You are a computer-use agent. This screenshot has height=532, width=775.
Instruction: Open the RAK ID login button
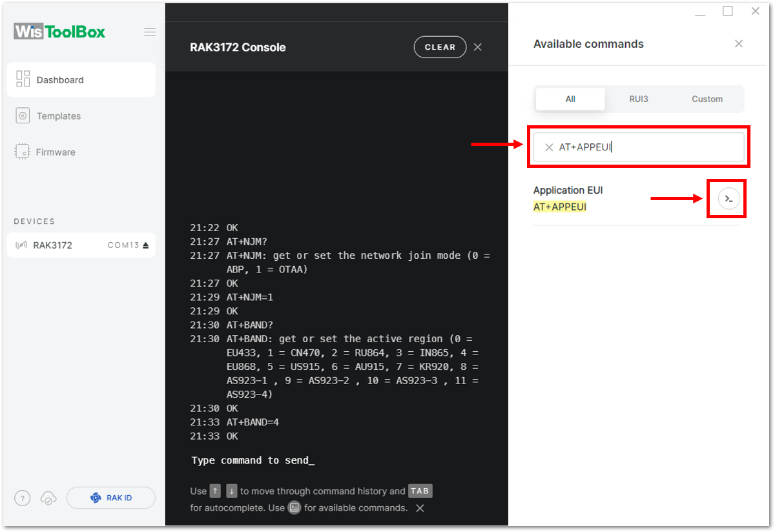pyautogui.click(x=111, y=498)
